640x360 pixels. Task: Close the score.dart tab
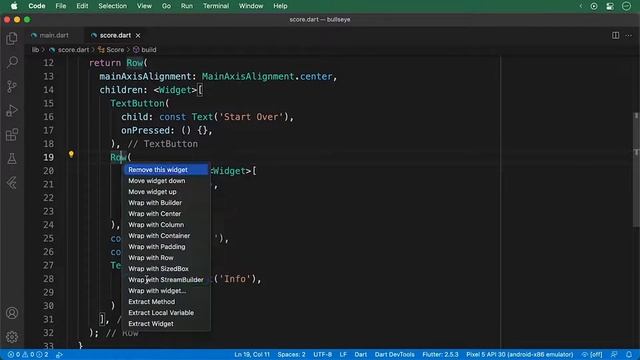tap(138, 36)
